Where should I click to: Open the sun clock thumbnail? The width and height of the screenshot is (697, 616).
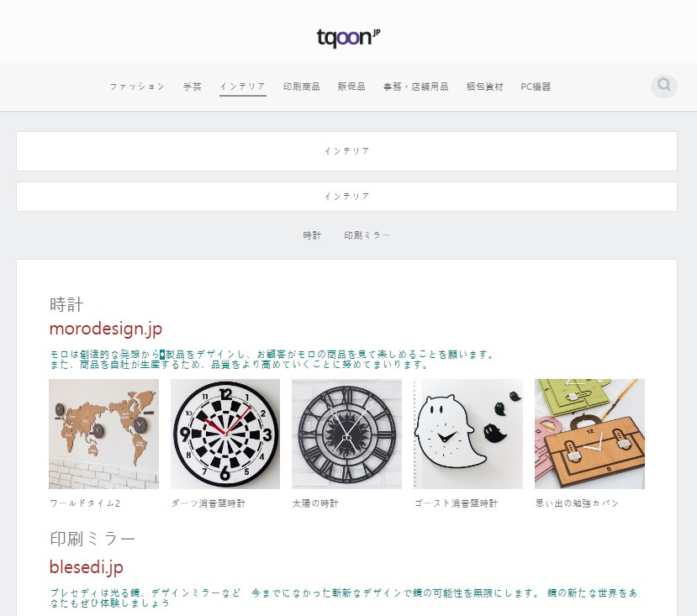346,434
